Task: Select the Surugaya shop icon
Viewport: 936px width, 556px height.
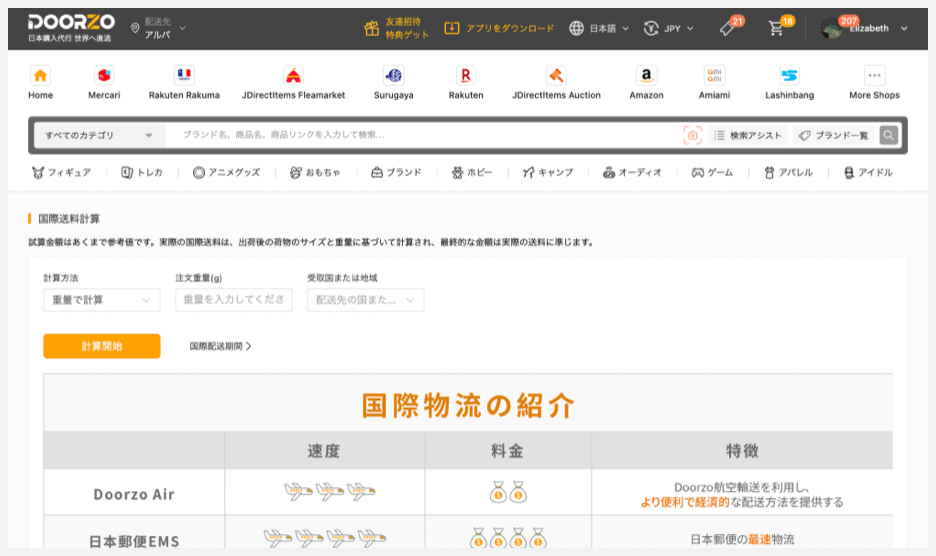Action: (x=393, y=76)
